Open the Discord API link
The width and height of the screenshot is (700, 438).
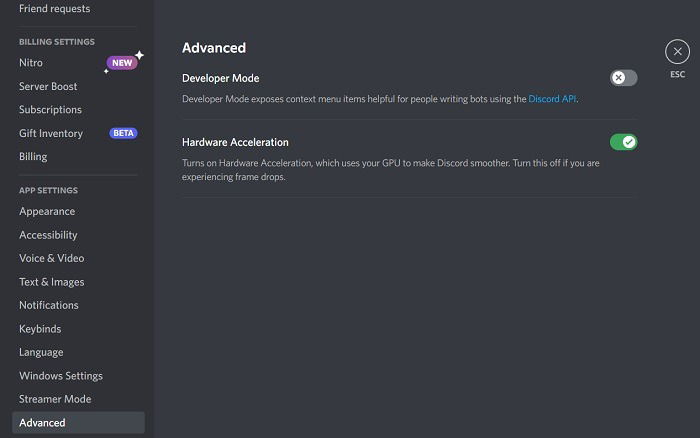pyautogui.click(x=552, y=99)
